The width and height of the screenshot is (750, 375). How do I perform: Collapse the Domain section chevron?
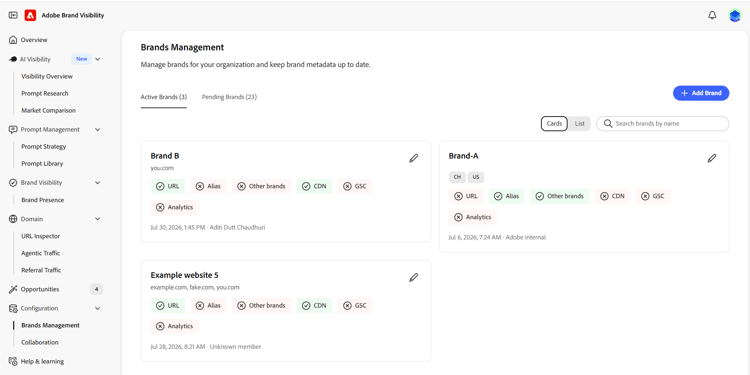pos(98,219)
